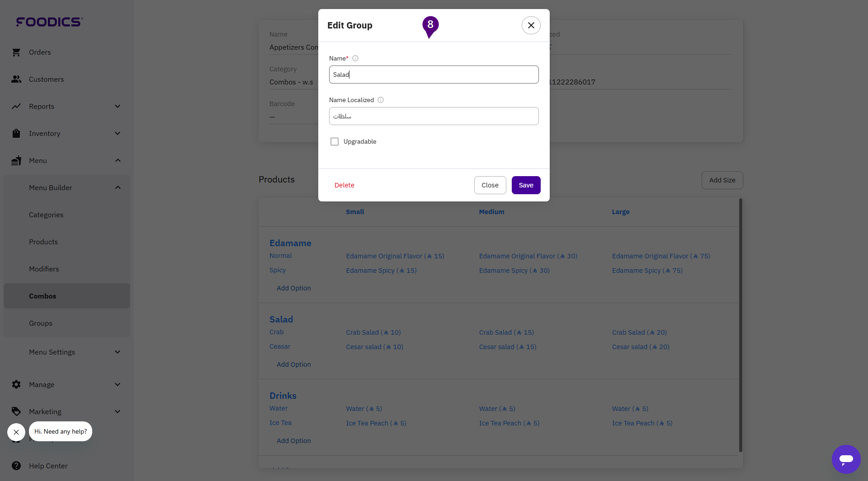868x481 pixels.
Task: Click the Customers people icon
Action: tap(16, 79)
